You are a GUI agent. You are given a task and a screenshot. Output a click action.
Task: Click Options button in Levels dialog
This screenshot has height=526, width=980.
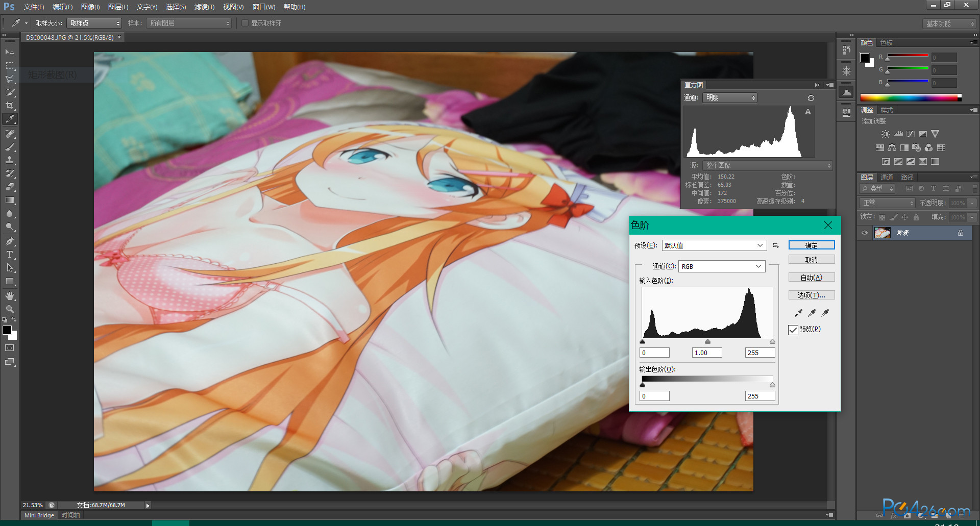point(812,295)
